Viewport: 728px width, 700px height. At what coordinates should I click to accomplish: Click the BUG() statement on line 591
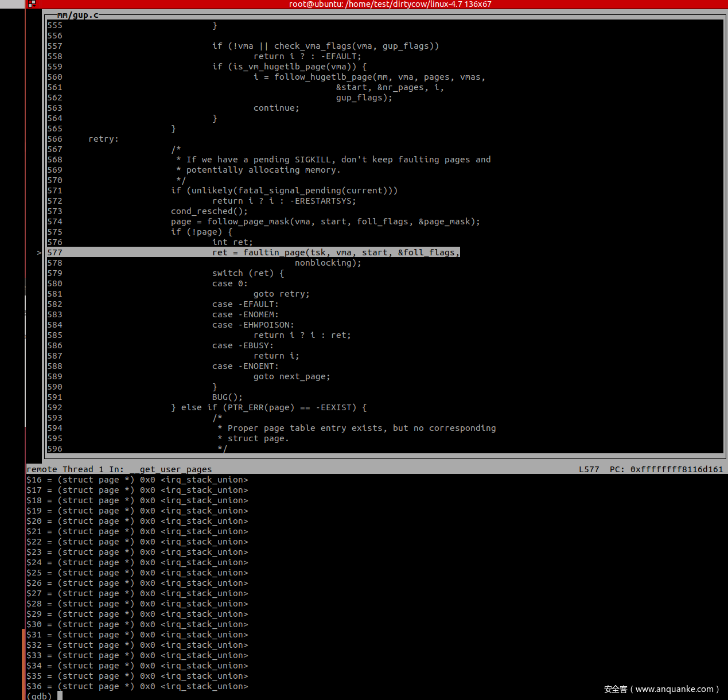(227, 397)
